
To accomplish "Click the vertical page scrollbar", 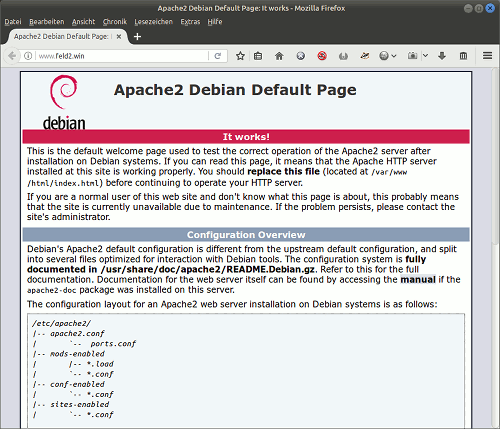I will click(496, 247).
